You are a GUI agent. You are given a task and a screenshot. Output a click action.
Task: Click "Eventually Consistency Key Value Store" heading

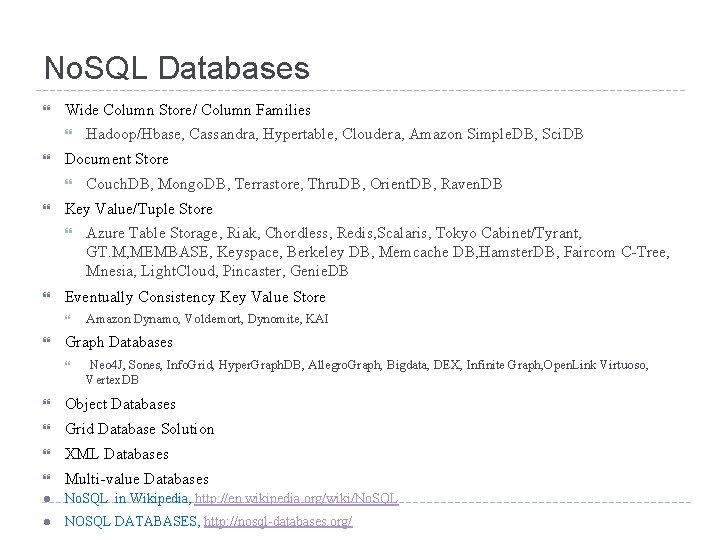point(195,297)
